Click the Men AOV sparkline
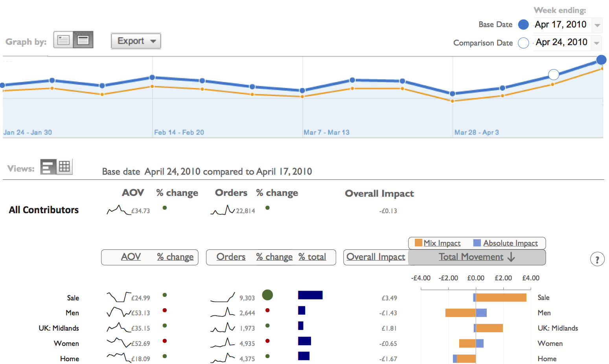The image size is (609, 364). (119, 312)
